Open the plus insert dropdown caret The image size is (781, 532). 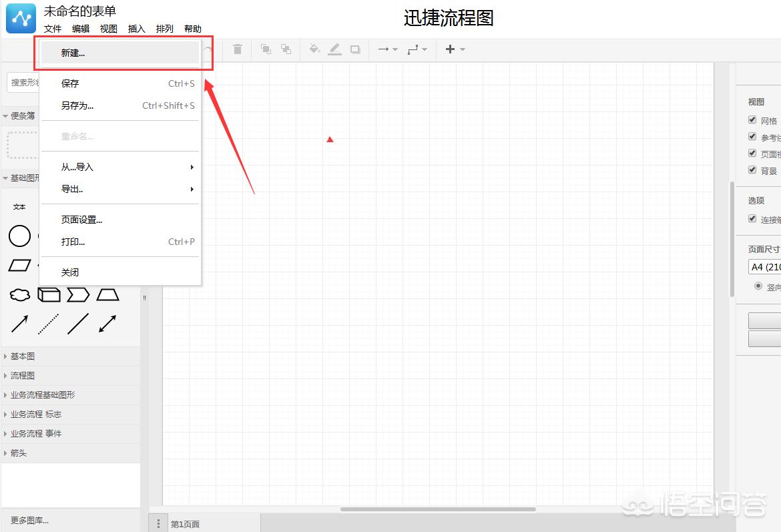coord(462,49)
